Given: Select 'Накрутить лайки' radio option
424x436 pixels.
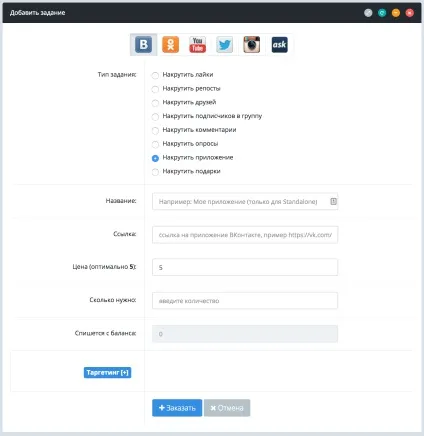Looking at the screenshot, I should (155, 75).
